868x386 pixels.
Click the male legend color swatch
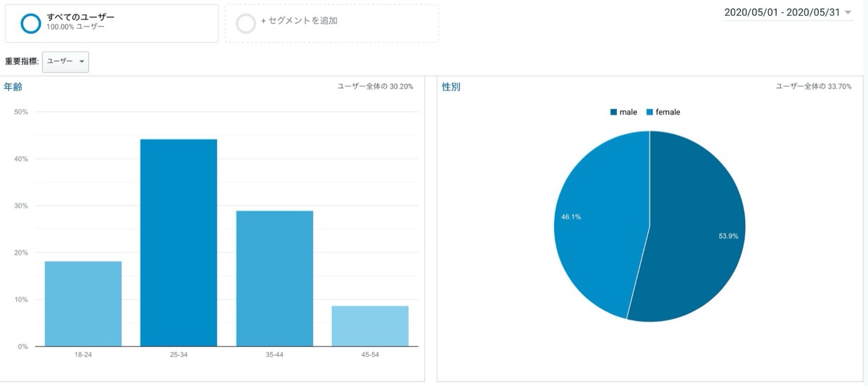pos(613,112)
